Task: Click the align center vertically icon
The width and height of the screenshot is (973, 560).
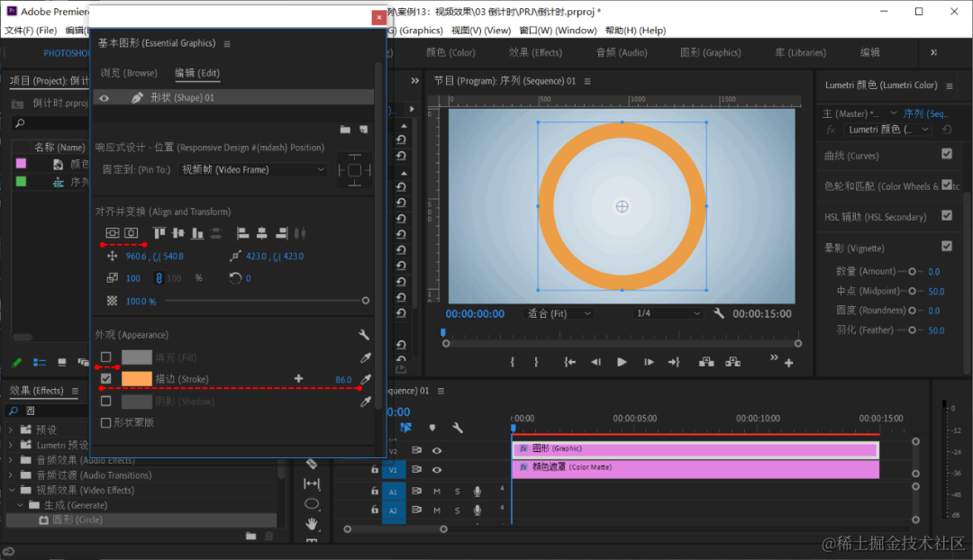Action: coord(113,233)
